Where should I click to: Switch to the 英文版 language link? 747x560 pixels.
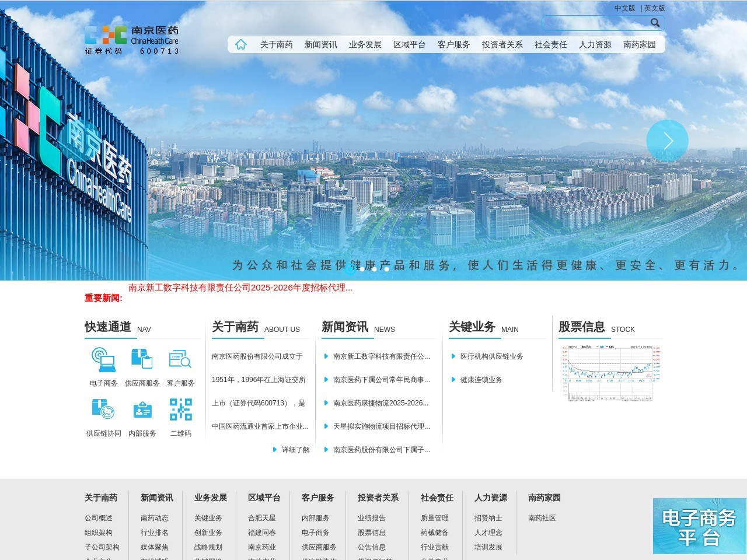click(654, 8)
